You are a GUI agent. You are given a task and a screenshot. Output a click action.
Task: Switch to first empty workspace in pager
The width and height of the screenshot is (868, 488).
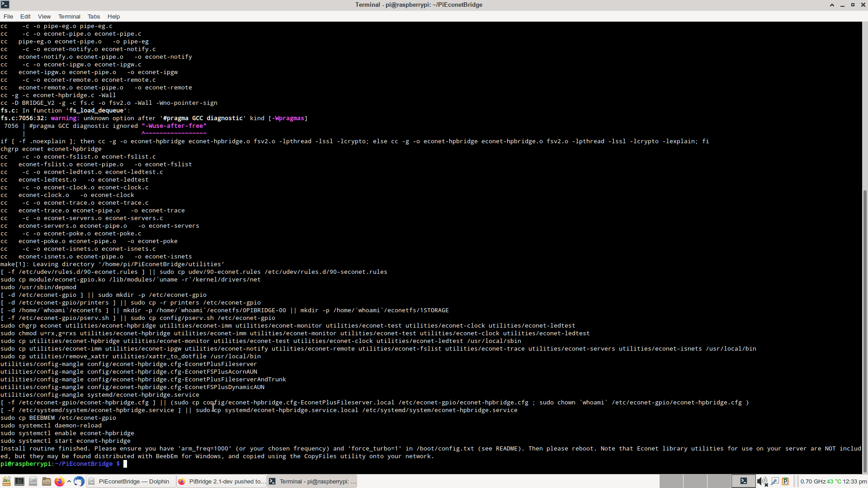(671, 481)
